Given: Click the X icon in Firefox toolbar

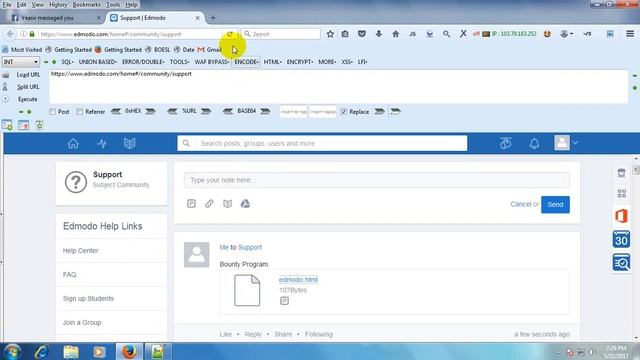Looking at the screenshot, I should click(x=463, y=34).
